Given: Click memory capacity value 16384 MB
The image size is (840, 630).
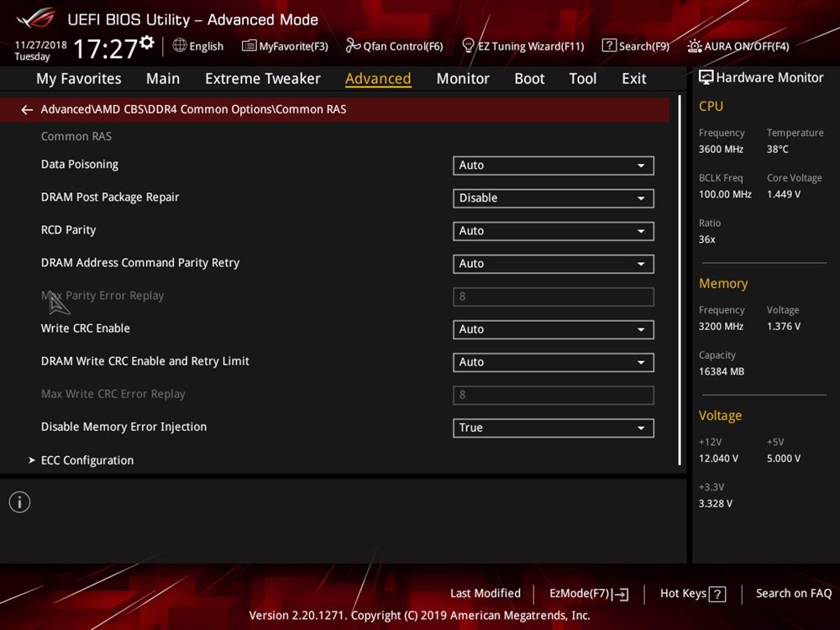Looking at the screenshot, I should pyautogui.click(x=721, y=372).
